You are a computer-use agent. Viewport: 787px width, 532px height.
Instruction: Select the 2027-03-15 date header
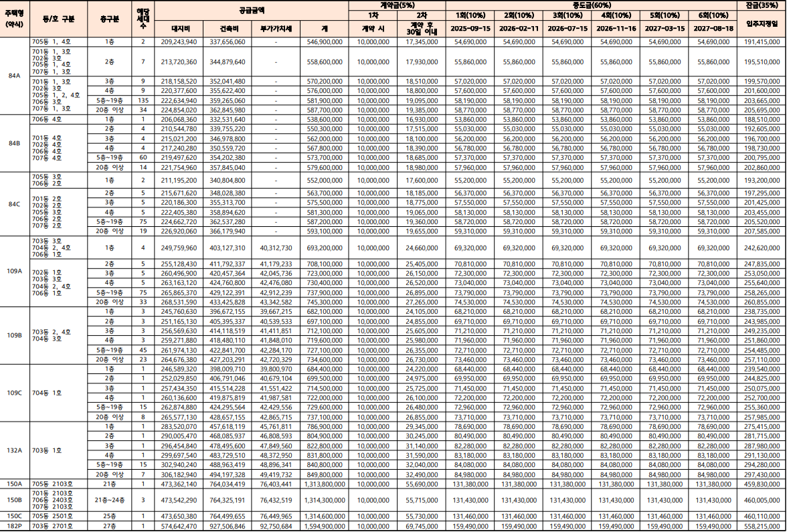click(x=664, y=29)
